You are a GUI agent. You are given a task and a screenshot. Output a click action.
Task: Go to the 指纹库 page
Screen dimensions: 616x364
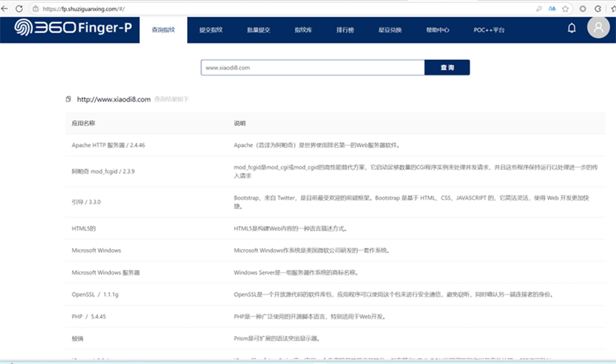coord(304,30)
